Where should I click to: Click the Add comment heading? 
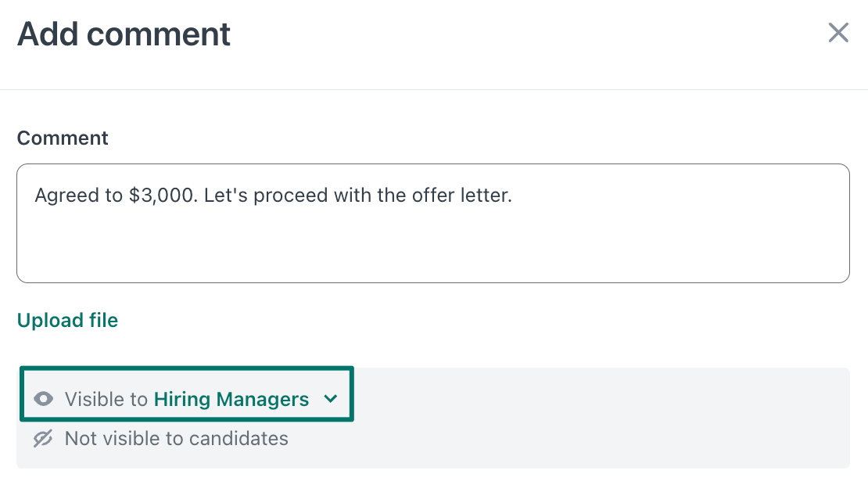click(x=124, y=34)
